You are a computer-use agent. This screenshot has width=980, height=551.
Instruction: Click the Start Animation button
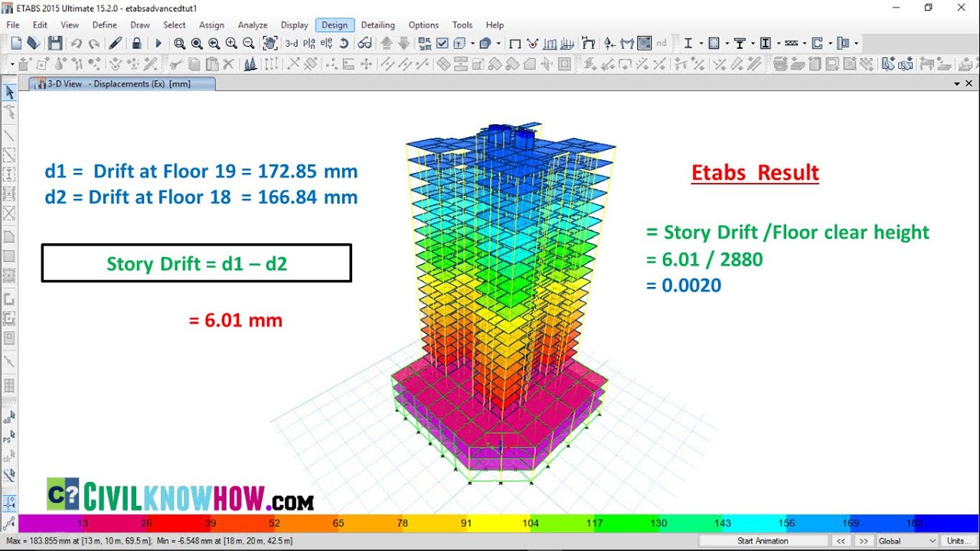(x=763, y=541)
